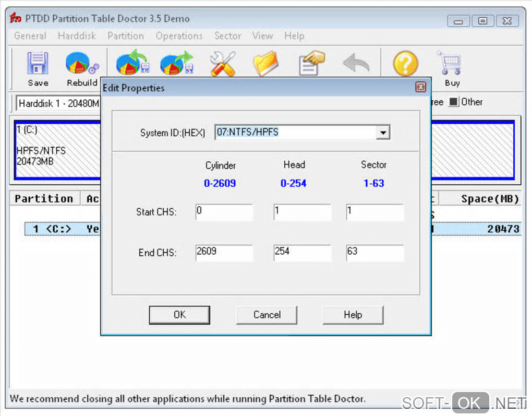This screenshot has width=532, height=416.
Task: Open the Help menu
Action: coord(294,35)
